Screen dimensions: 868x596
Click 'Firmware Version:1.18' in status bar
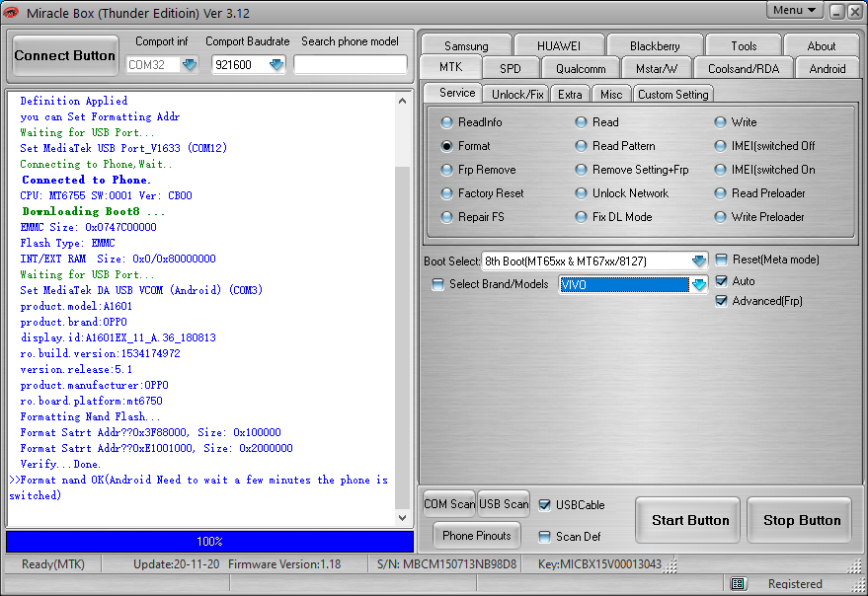(284, 563)
